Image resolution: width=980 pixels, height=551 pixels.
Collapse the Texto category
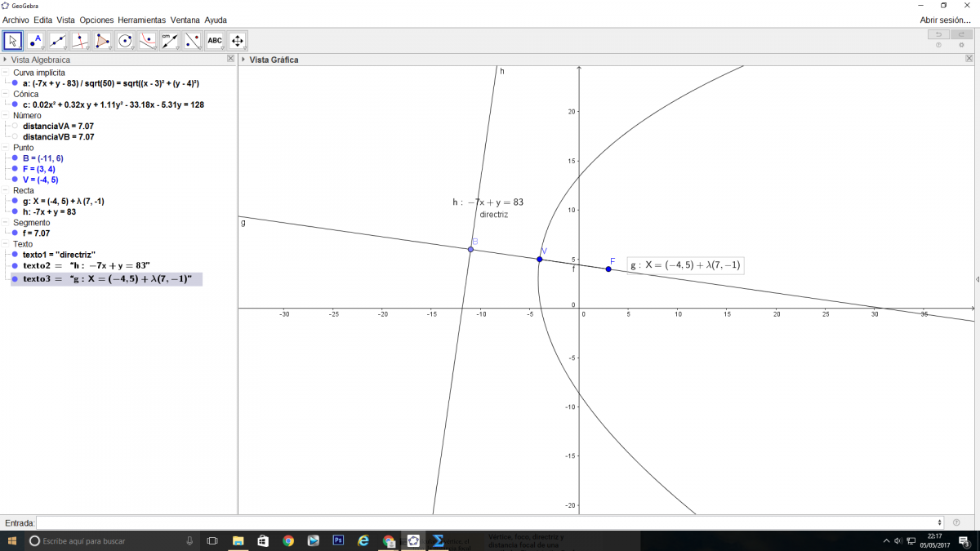(6, 244)
